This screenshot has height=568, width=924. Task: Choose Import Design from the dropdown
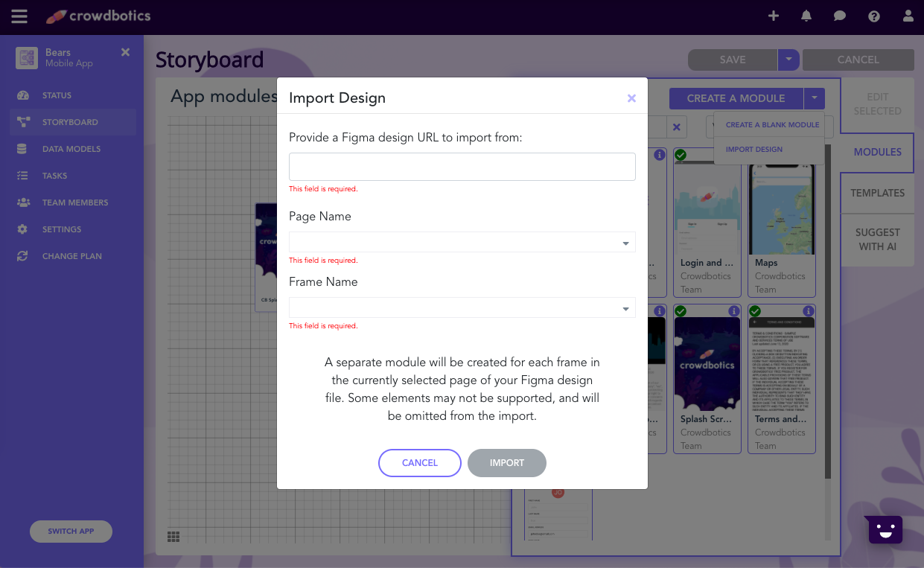[x=754, y=150]
